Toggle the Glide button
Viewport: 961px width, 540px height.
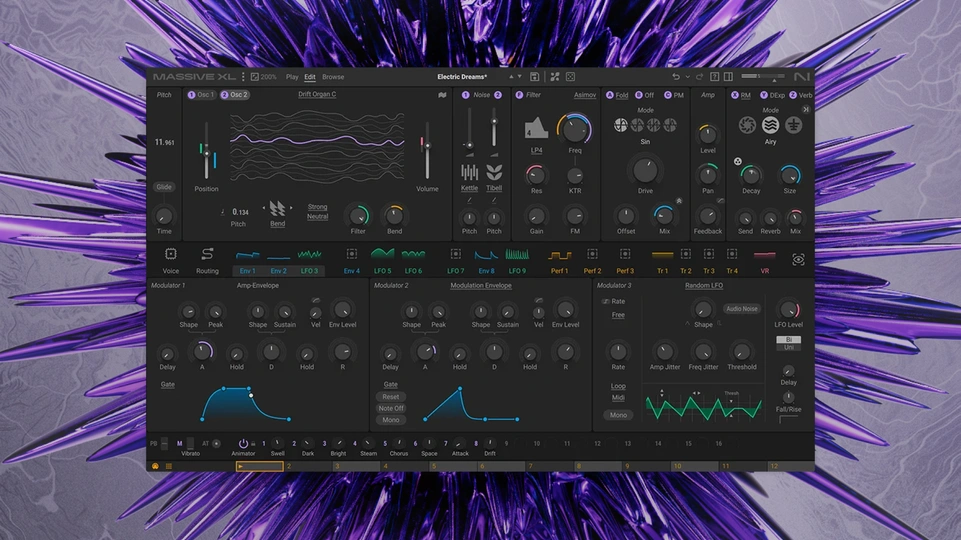[164, 187]
